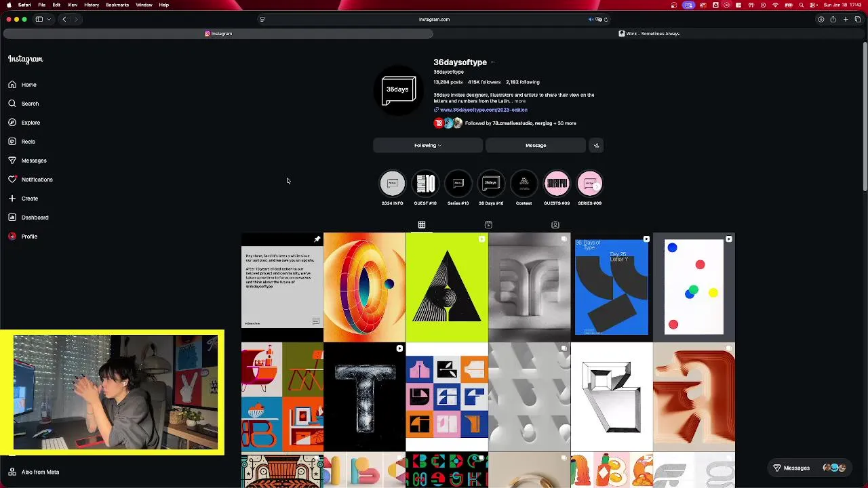The width and height of the screenshot is (868, 488).
Task: Click the page vertical scrollbar
Action: tap(865, 117)
